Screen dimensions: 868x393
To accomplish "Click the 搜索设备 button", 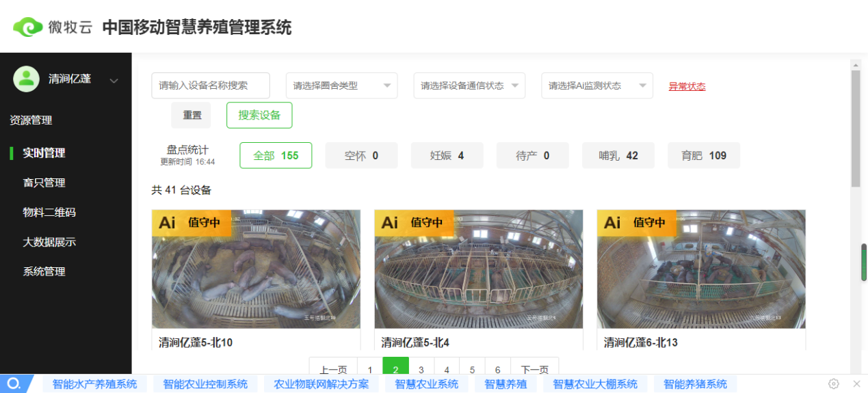I will [259, 115].
